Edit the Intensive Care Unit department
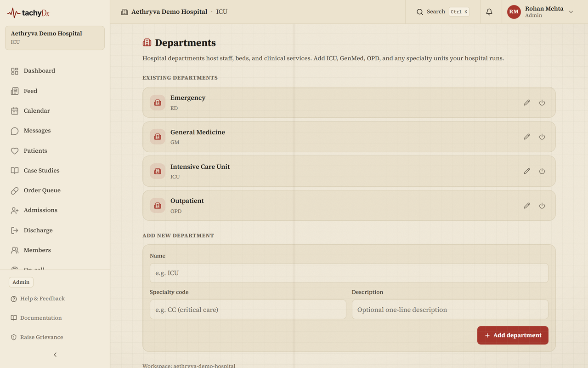The width and height of the screenshot is (588, 368). (x=527, y=171)
